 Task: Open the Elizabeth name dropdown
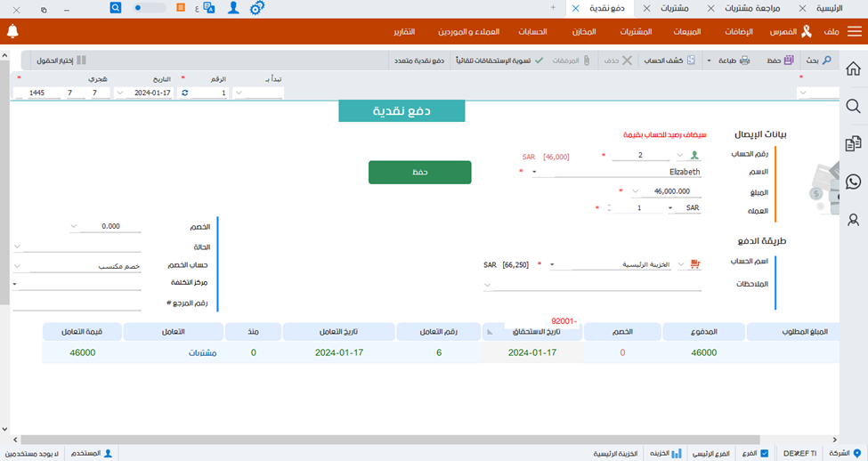coord(534,172)
